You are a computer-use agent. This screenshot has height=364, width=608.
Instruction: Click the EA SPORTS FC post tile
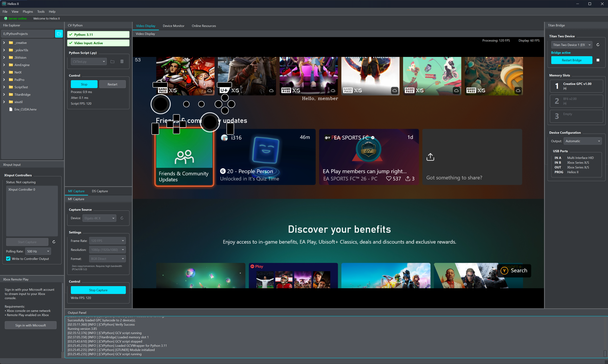coord(369,157)
